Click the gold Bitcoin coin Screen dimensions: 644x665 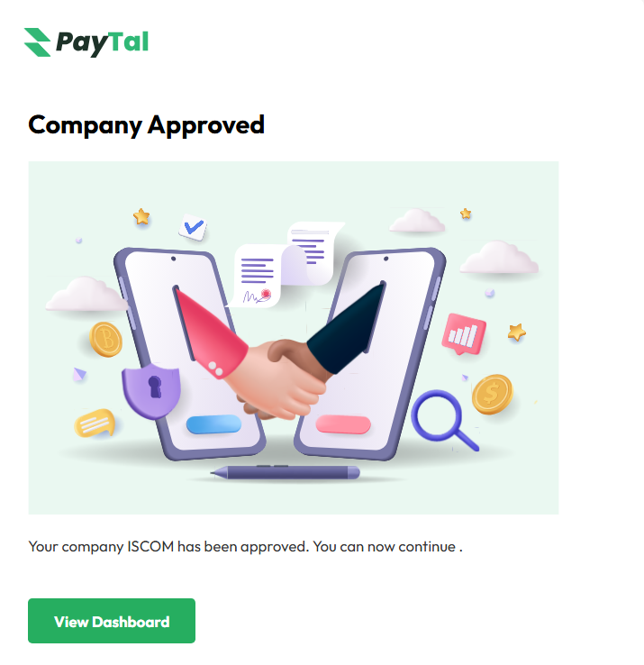tap(106, 340)
